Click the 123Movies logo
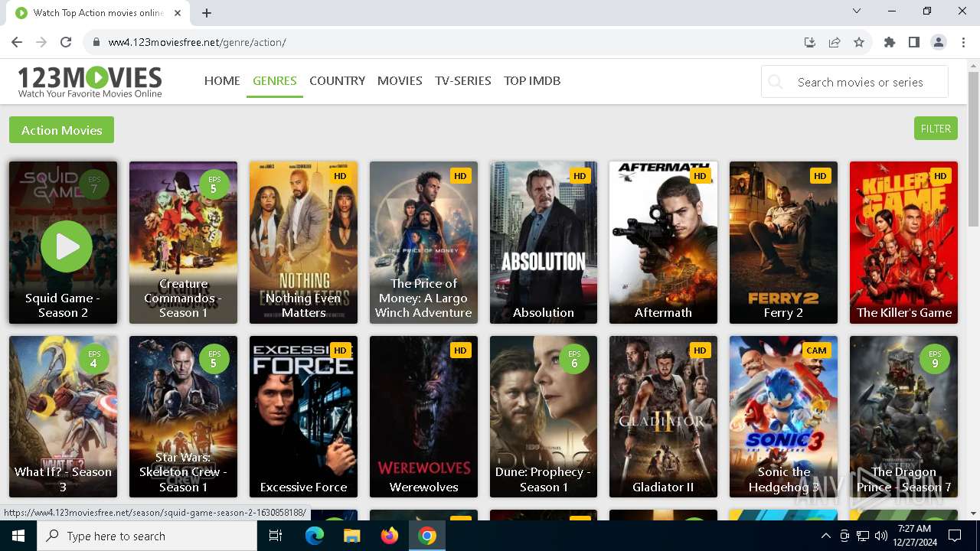This screenshot has height=551, width=980. click(x=90, y=82)
